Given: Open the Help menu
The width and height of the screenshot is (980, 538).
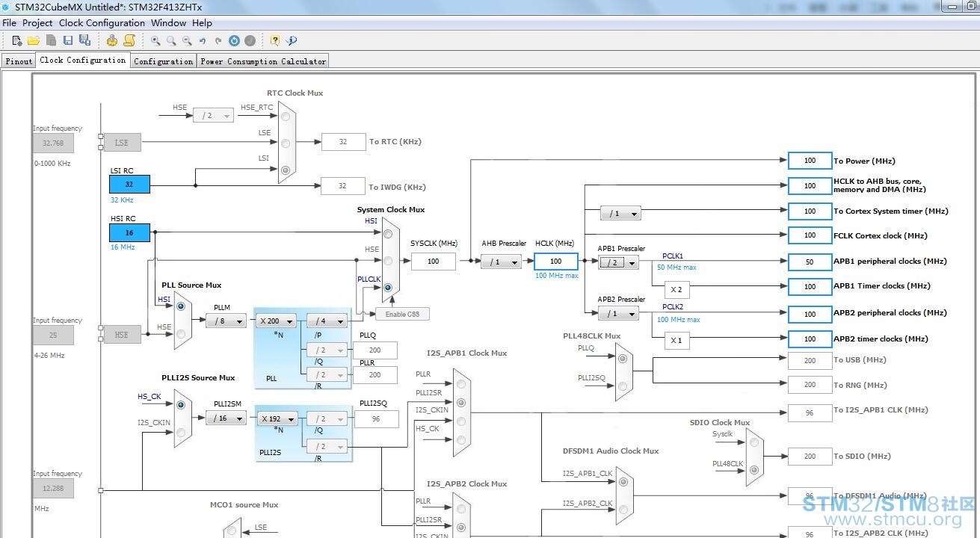Looking at the screenshot, I should tap(202, 23).
